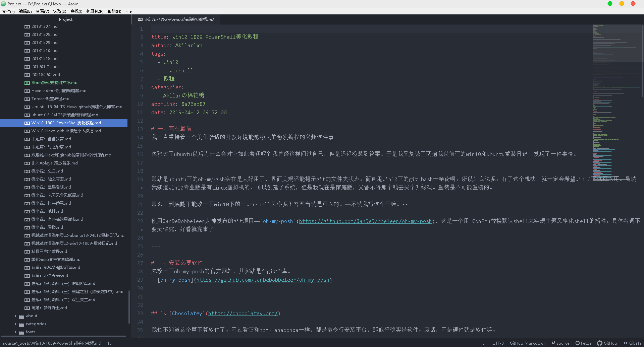Expand the categories folder chevron
The width and height of the screenshot is (644, 347).
[x=15, y=324]
